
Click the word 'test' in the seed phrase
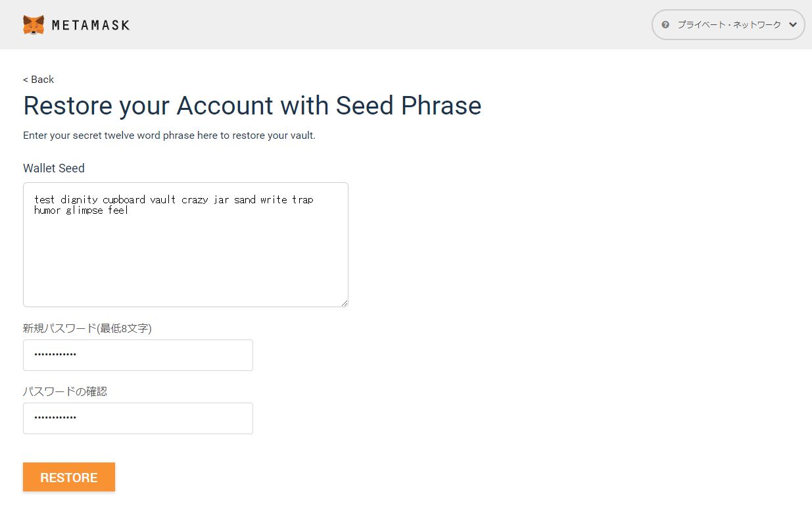click(45, 199)
